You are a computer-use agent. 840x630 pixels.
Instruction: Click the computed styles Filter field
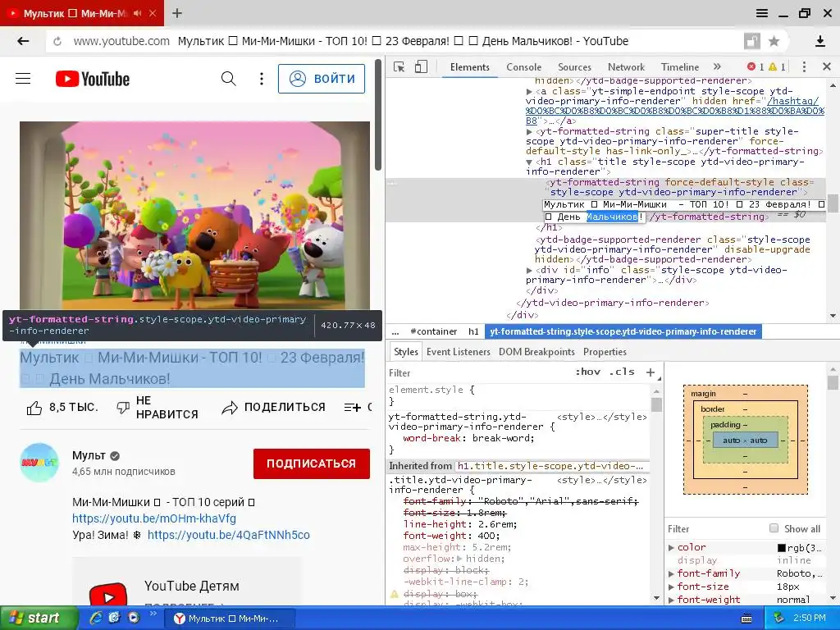click(715, 529)
